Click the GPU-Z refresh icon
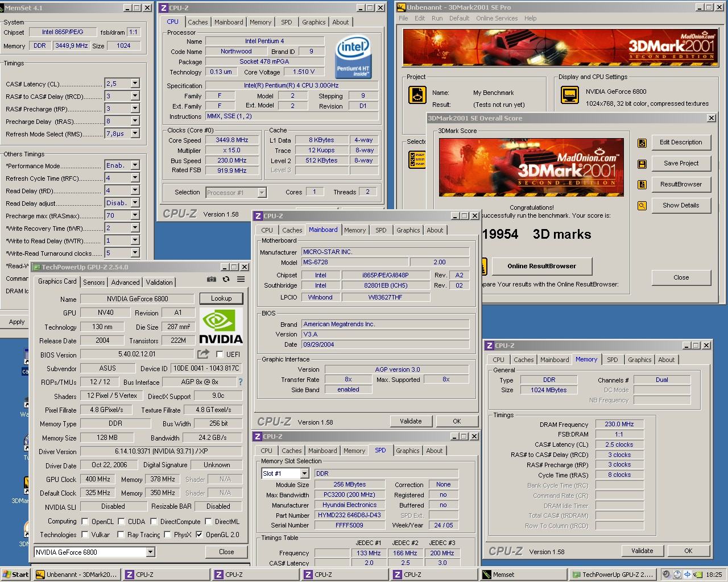This screenshot has width=728, height=582. (x=226, y=279)
